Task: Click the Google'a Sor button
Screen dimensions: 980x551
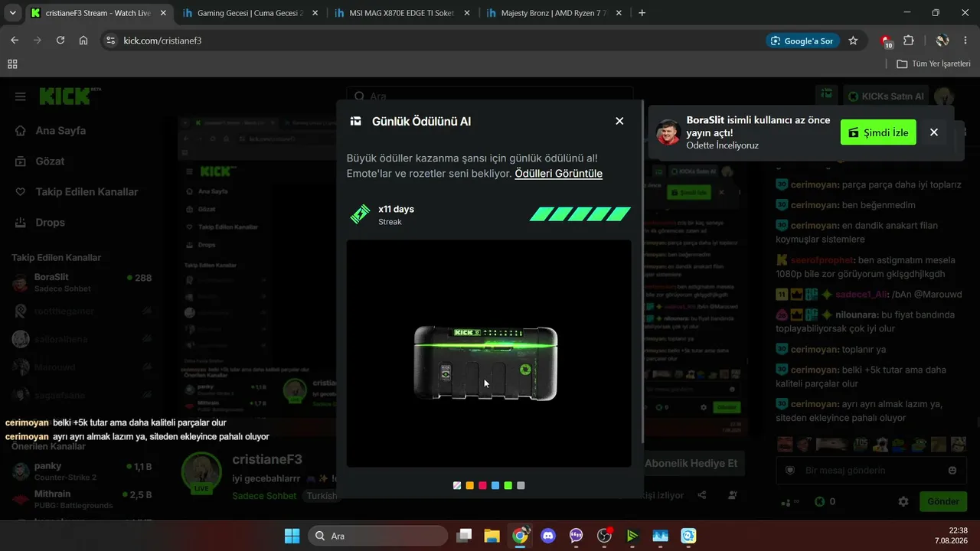Action: (802, 41)
